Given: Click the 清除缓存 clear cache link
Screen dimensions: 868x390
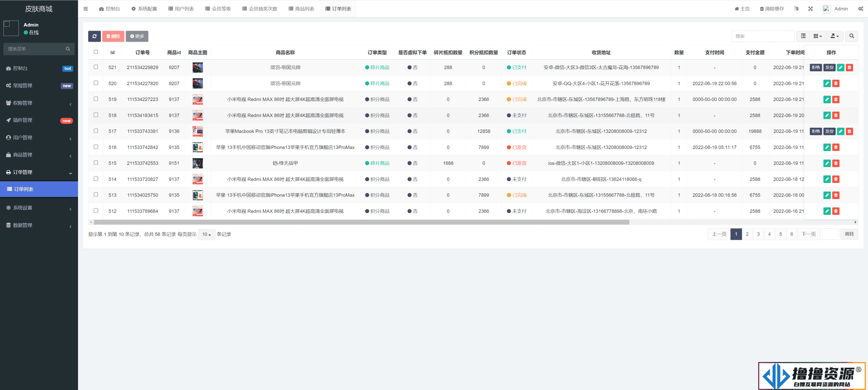Looking at the screenshot, I should [772, 8].
